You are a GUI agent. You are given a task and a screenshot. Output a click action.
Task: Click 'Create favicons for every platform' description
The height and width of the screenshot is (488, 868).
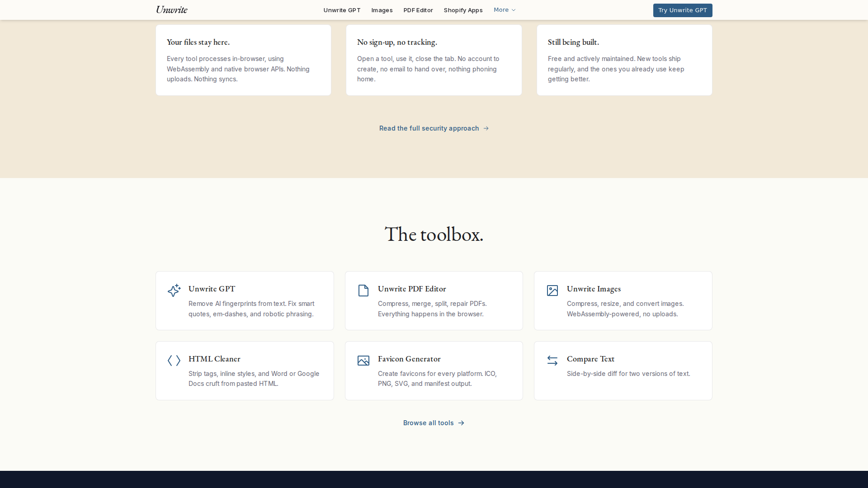click(437, 379)
